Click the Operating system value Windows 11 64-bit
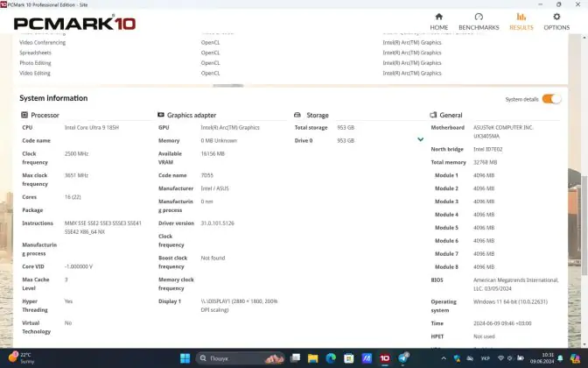This screenshot has height=368, width=588. coord(510,301)
